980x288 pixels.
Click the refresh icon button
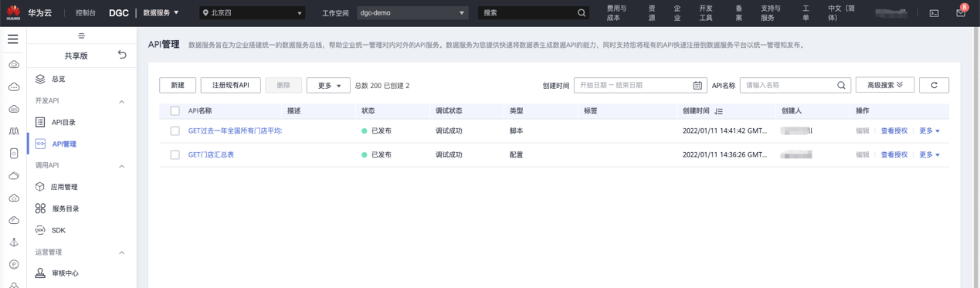pos(934,85)
